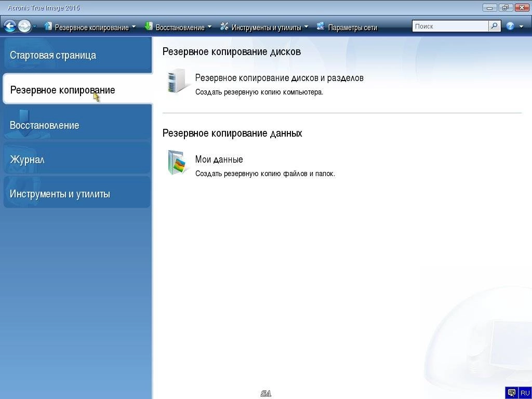Expand the Восстановление toolbar dropdown arrow
This screenshot has height=399, width=532.
click(209, 26)
